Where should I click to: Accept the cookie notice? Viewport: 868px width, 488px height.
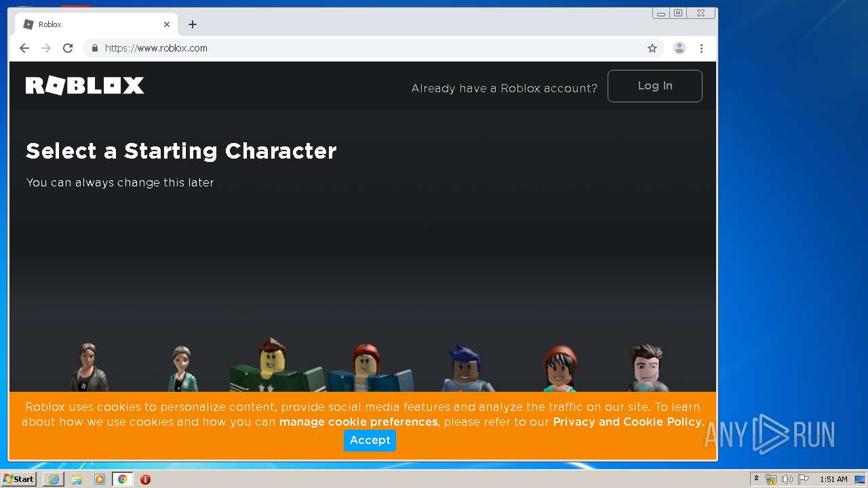click(370, 441)
